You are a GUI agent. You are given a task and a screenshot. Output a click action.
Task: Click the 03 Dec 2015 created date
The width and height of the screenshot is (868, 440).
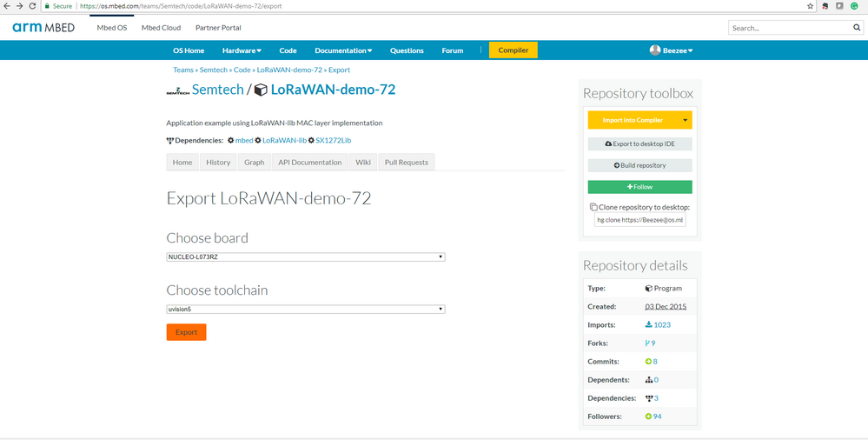click(666, 306)
